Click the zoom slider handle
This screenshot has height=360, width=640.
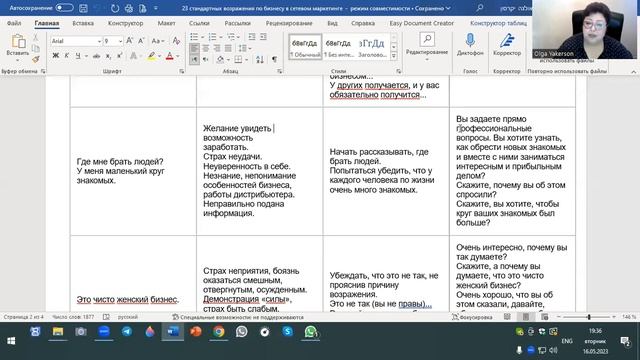click(x=589, y=317)
